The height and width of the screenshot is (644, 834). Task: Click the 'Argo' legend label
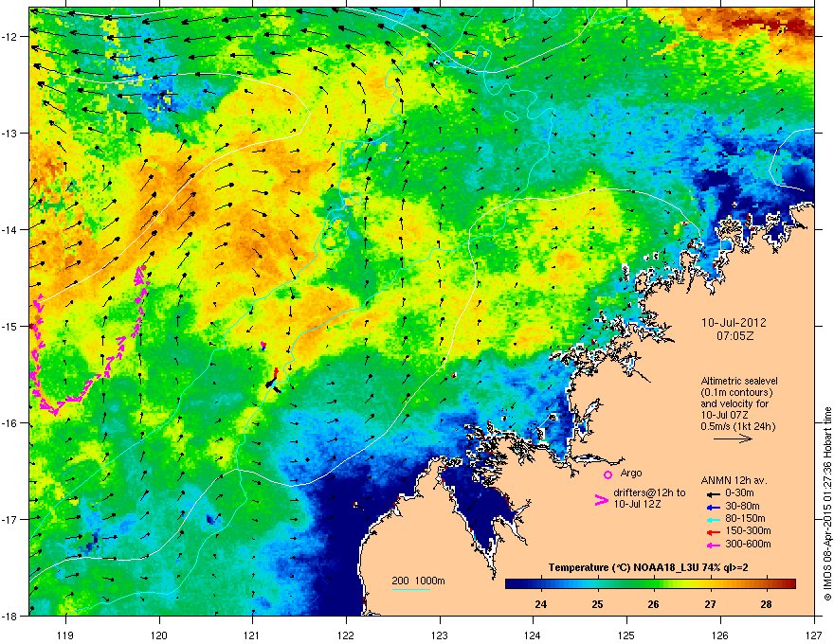coord(631,473)
